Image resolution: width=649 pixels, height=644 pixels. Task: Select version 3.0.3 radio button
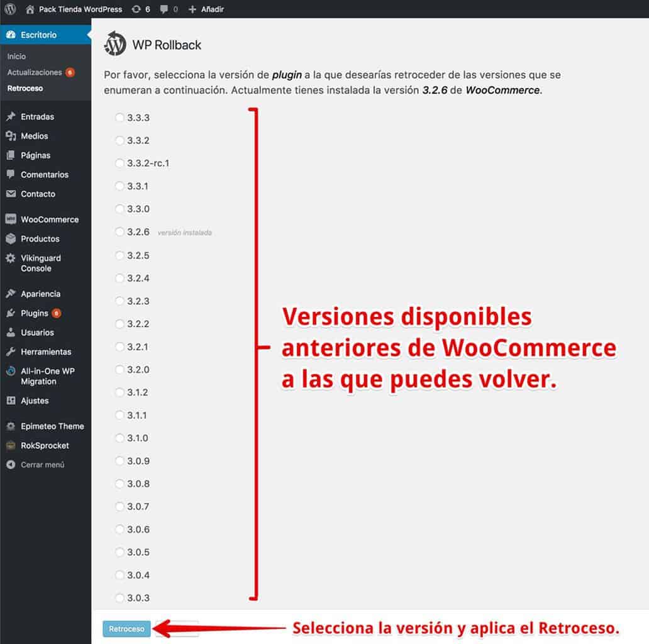119,597
